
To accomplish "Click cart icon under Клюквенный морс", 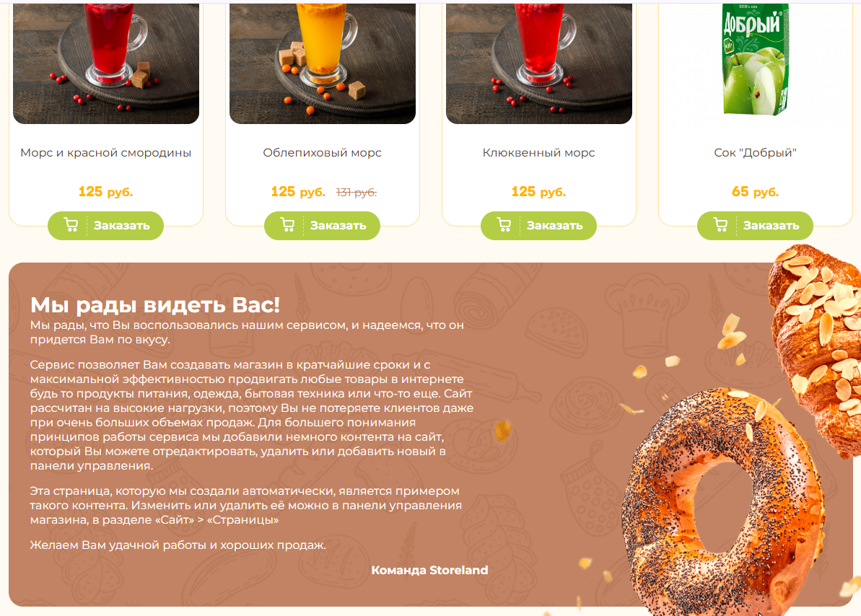I will point(504,225).
